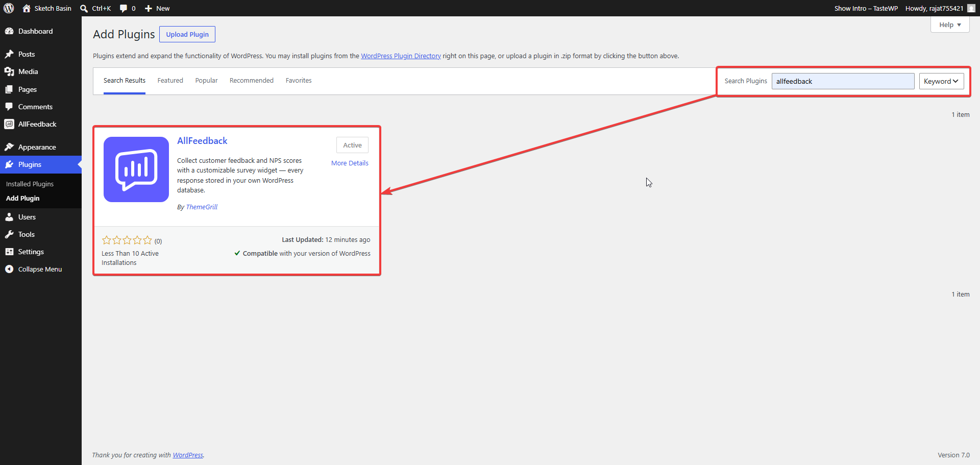Click the WordPress logo icon
This screenshot has width=980, height=465.
pyautogui.click(x=9, y=8)
